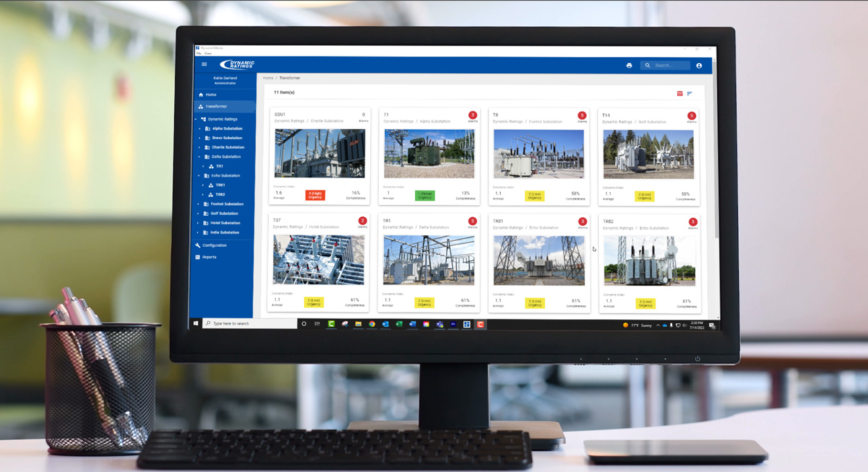
Task: Click the alarms badge on TR82 card
Action: coord(693,222)
